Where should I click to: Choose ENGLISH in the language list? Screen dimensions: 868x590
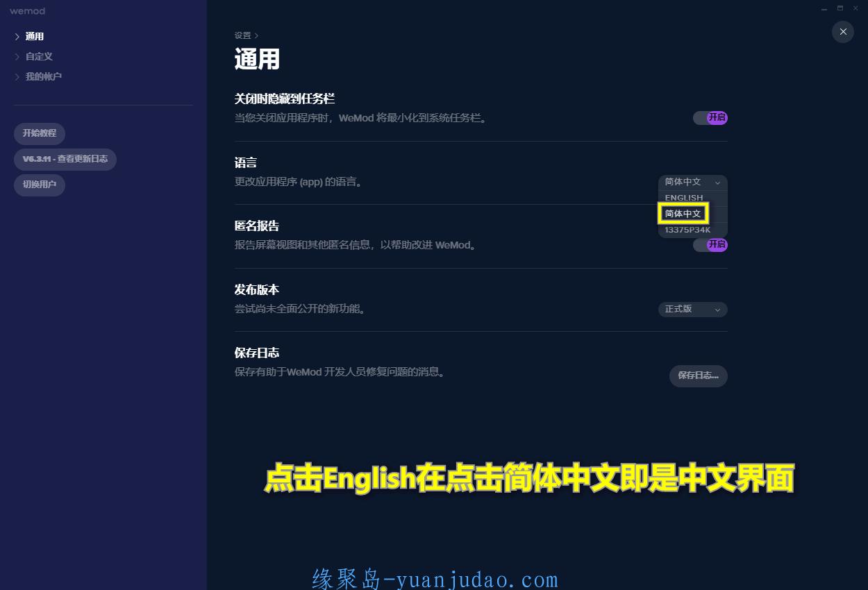[692, 198]
